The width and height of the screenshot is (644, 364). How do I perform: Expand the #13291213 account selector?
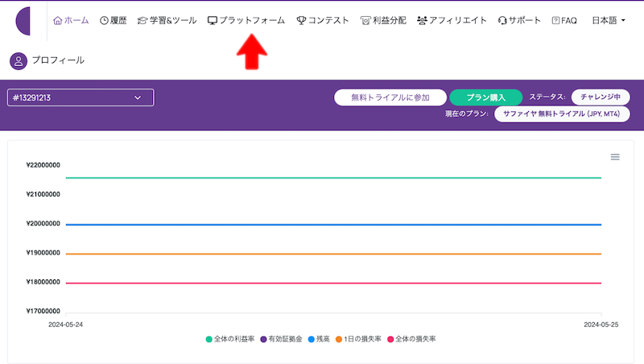[80, 97]
